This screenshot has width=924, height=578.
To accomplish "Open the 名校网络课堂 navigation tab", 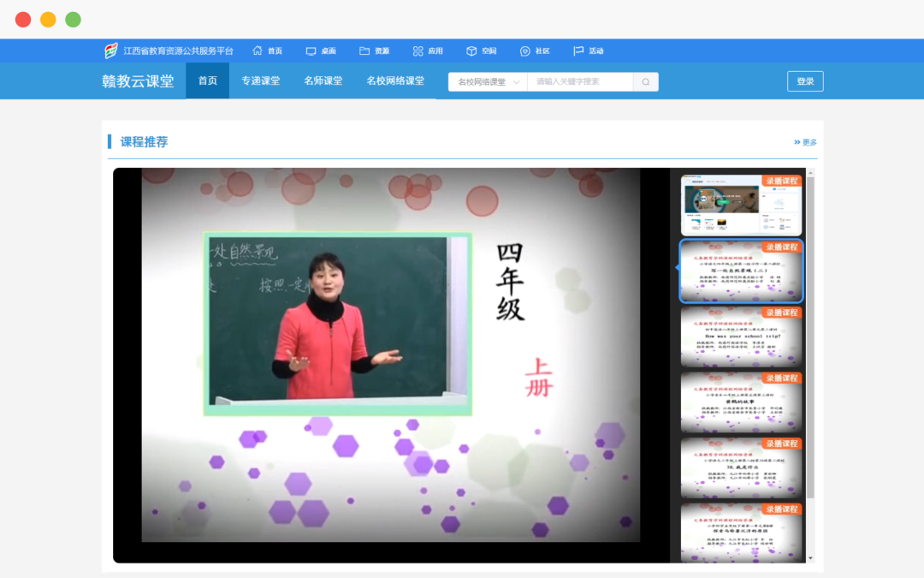I will click(x=395, y=81).
